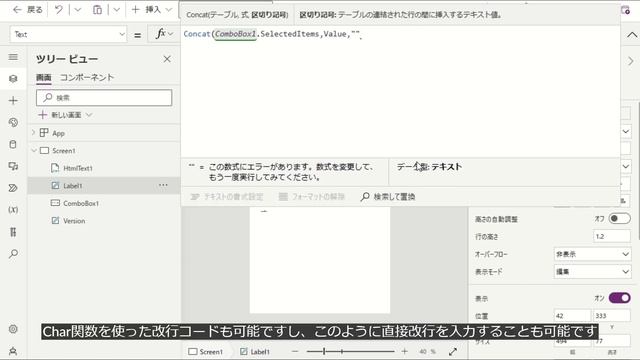The image size is (640, 360).
Task: Open the paste options dropdown arrow
Action: click(116, 10)
